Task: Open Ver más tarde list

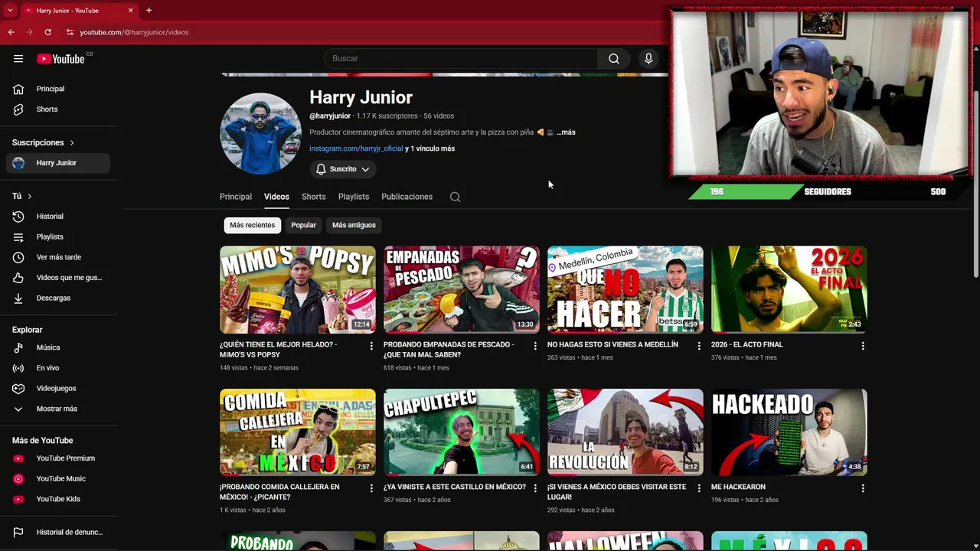Action: [x=58, y=257]
